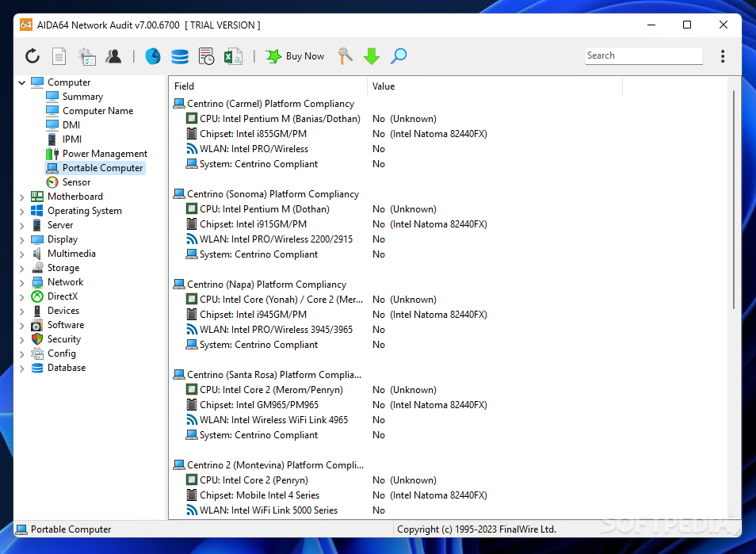
Task: Click the Config gear icon
Action: click(37, 353)
